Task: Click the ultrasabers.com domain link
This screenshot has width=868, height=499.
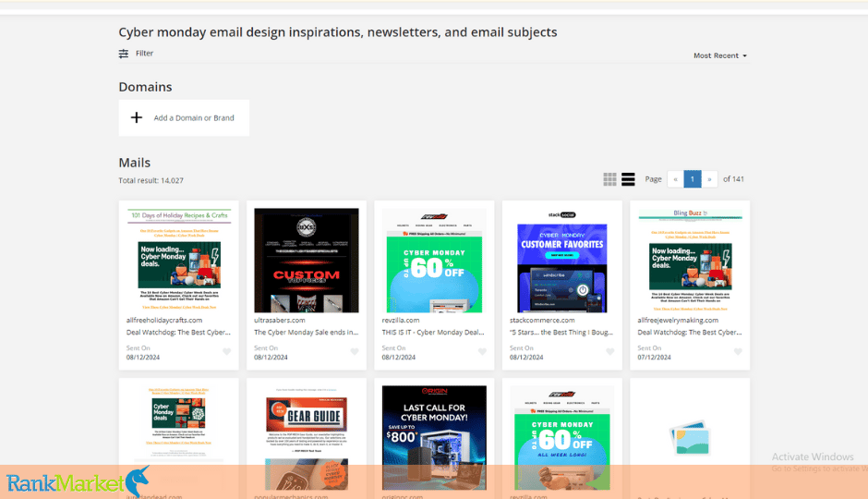Action: (x=280, y=320)
